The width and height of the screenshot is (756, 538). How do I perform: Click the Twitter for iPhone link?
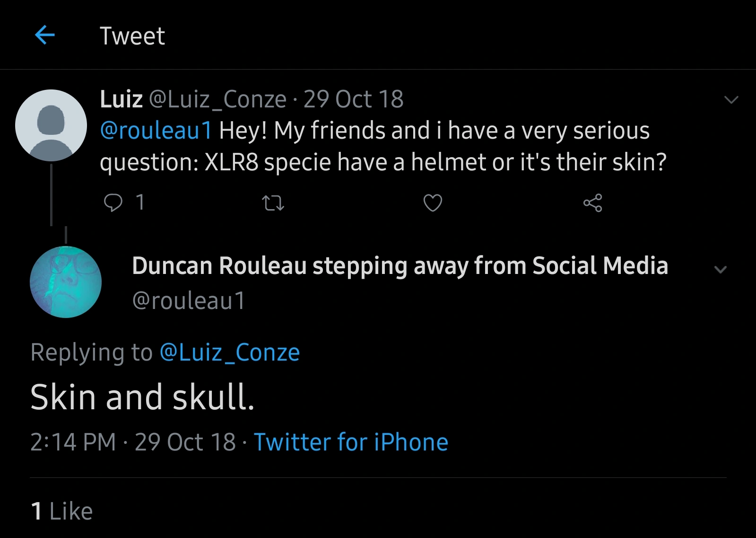tap(351, 442)
